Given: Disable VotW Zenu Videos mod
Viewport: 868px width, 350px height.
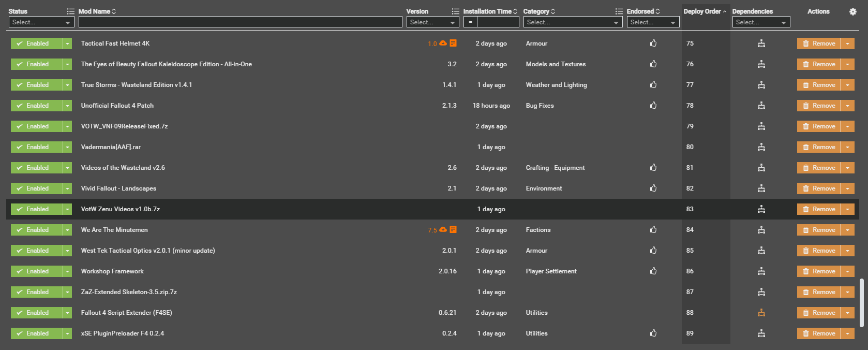Looking at the screenshot, I should click(37, 209).
